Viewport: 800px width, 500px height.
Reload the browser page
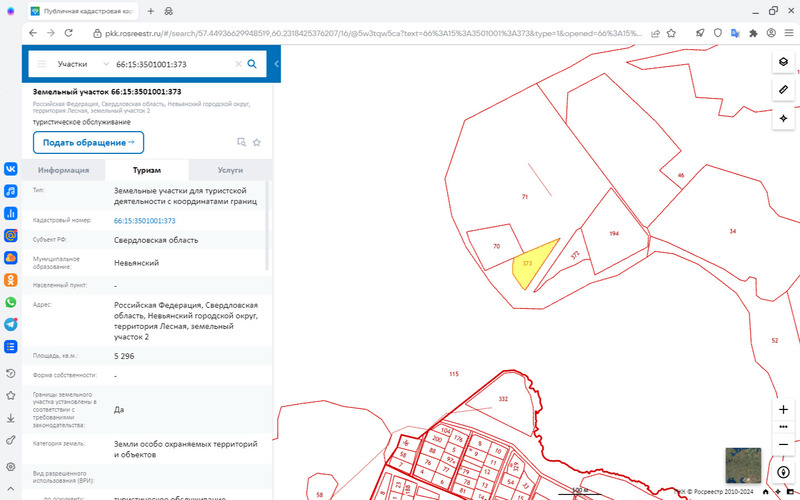(68, 33)
